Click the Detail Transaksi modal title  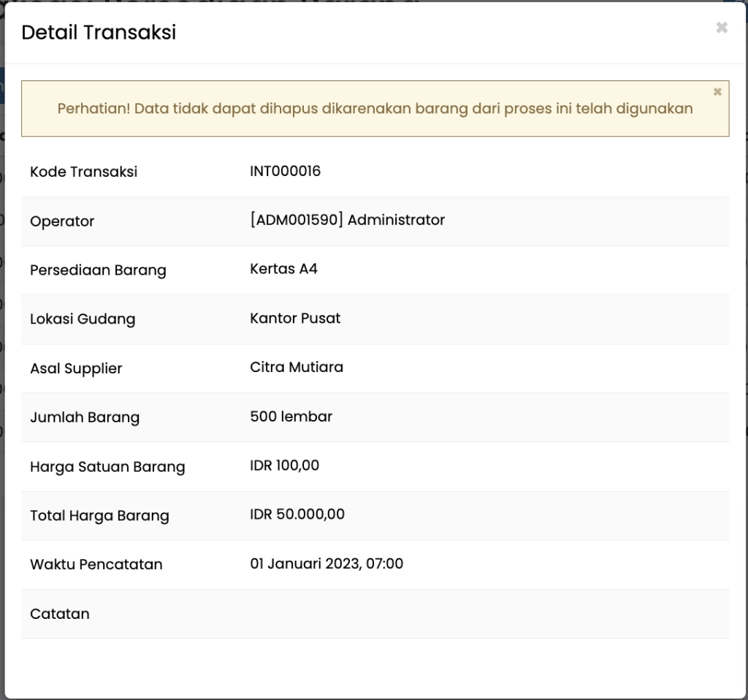coord(99,32)
